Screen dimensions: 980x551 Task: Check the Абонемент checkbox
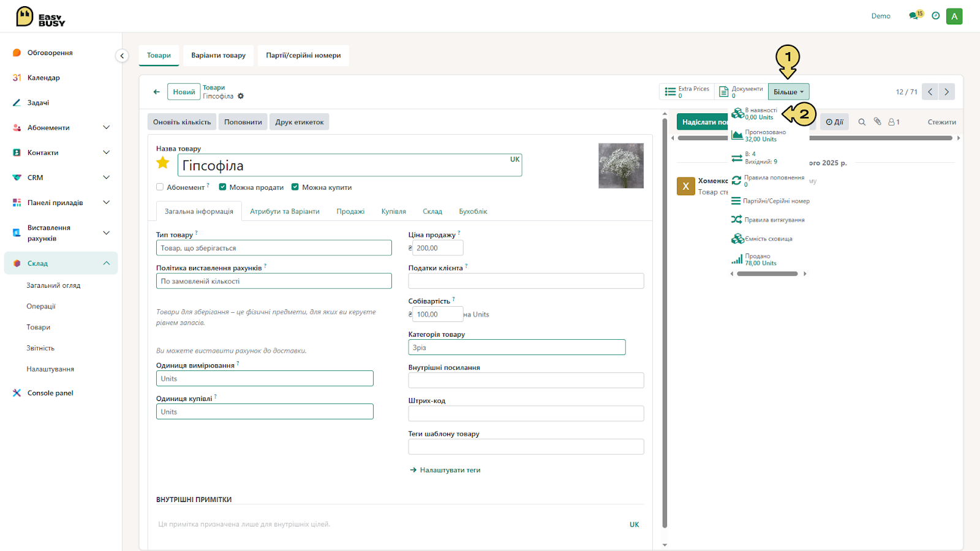click(160, 187)
